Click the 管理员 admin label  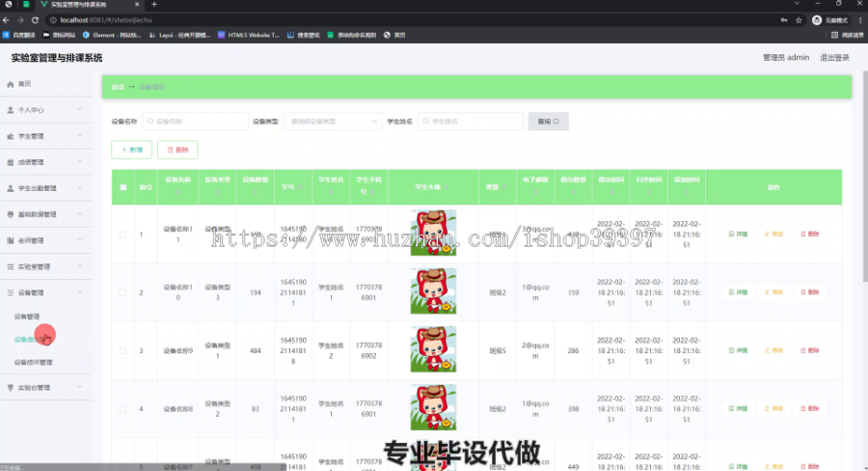(x=785, y=58)
